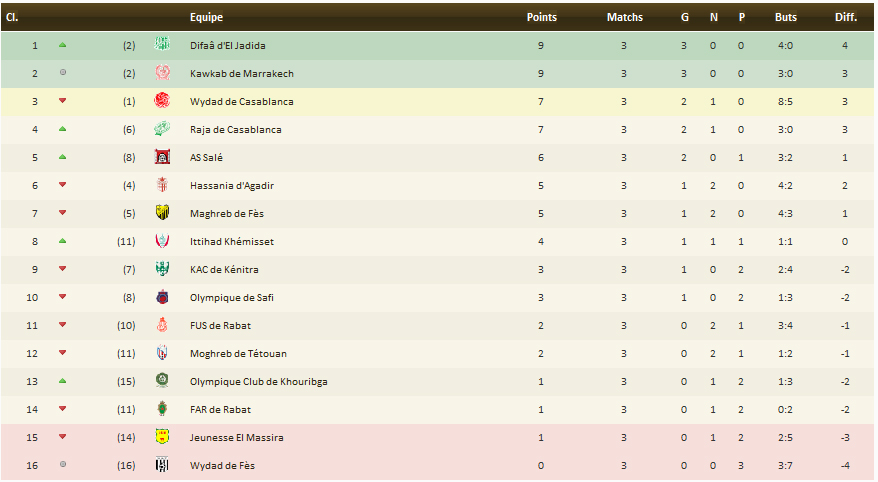This screenshot has width=878, height=482.
Task: Select Olympique Club de Khouribga team name
Action: point(258,381)
